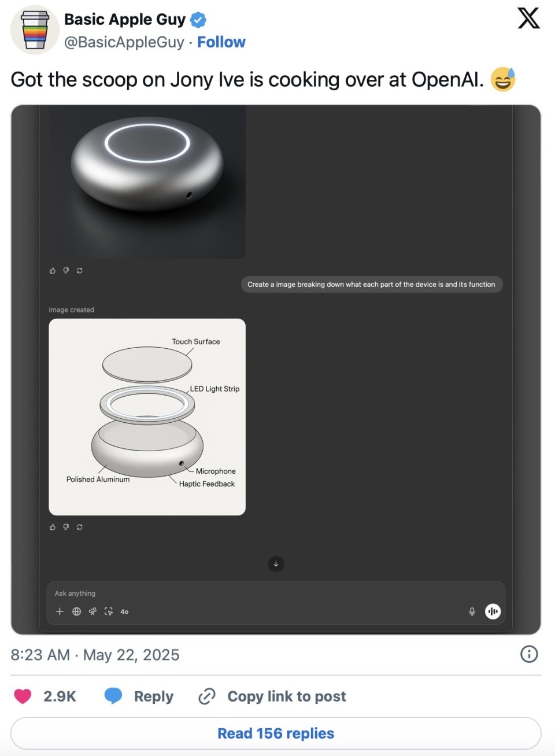Viewport: 555px width, 756px height.
Task: Read 156 replies button
Action: [276, 733]
